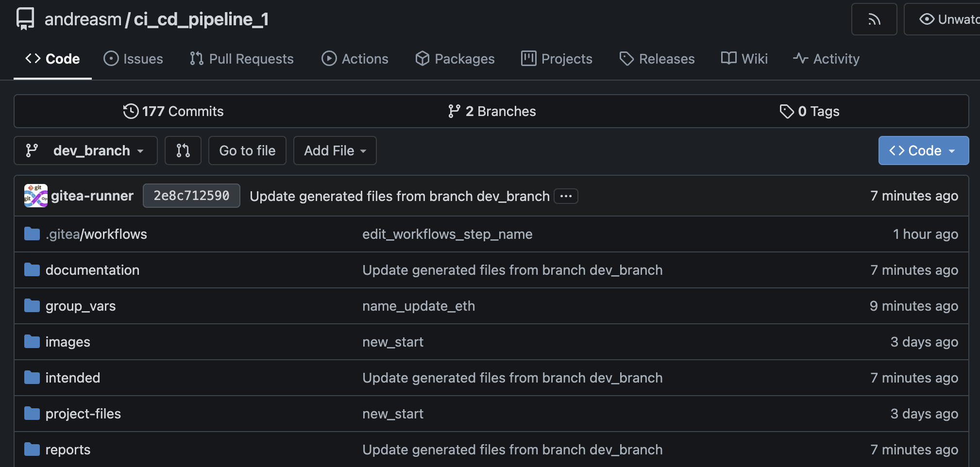Expand the dev_branch branch selector dropdown
This screenshot has width=980, height=467.
(85, 150)
